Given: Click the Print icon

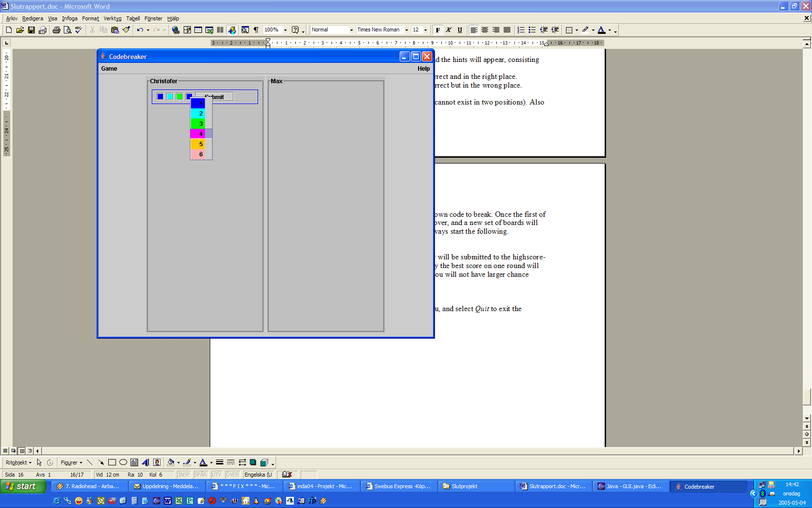Looking at the screenshot, I should pyautogui.click(x=57, y=30).
